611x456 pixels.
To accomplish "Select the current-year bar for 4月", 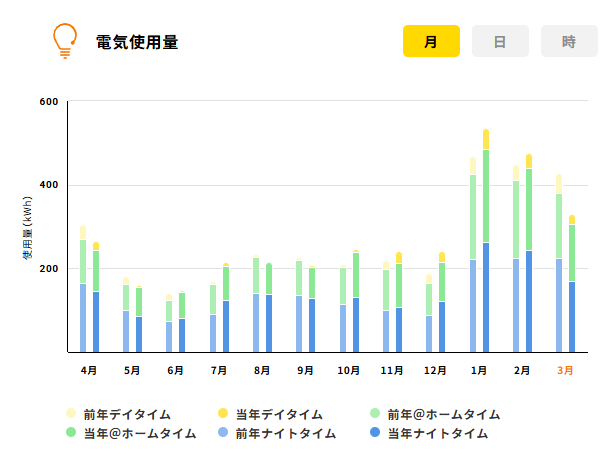I will click(x=96, y=300).
